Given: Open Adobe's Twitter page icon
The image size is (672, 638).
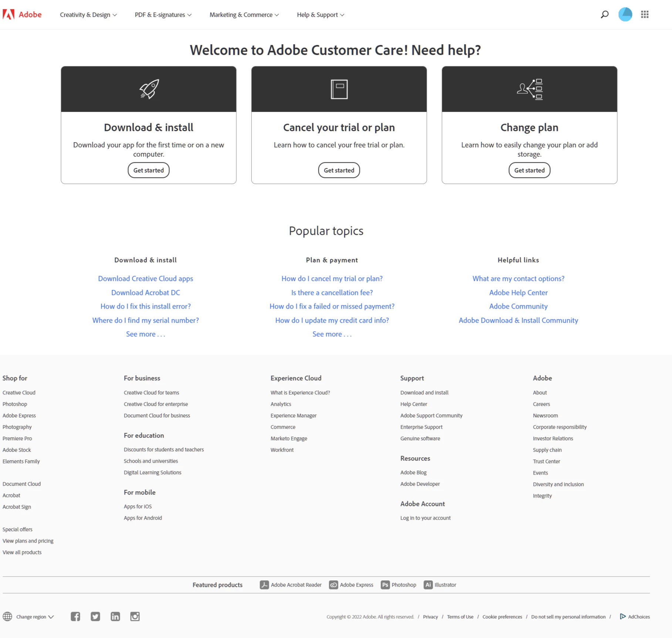Looking at the screenshot, I should (x=95, y=617).
